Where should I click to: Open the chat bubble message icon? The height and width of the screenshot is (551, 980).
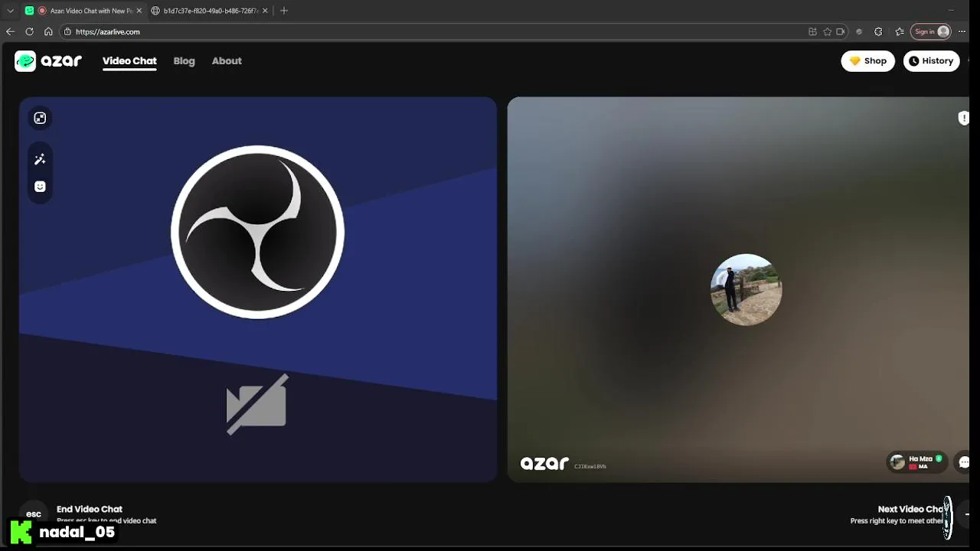pyautogui.click(x=964, y=462)
